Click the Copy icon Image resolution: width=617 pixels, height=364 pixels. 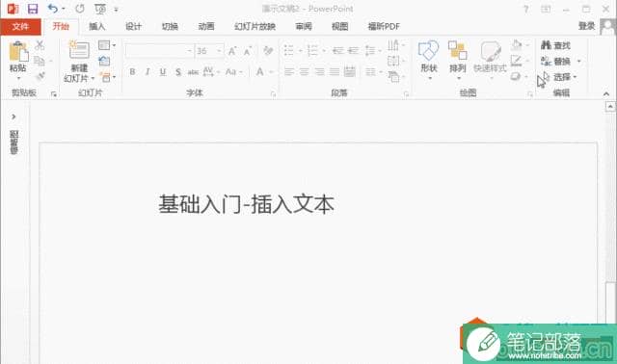coord(40,61)
